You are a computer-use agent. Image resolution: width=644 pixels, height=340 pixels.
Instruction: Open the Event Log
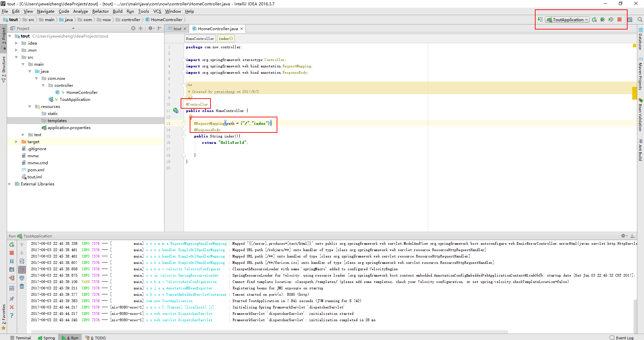point(622,338)
